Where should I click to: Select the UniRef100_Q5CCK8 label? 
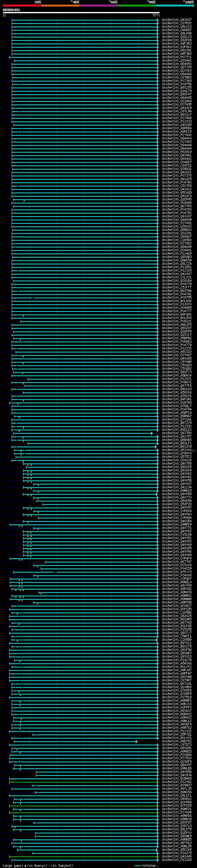pos(176,850)
